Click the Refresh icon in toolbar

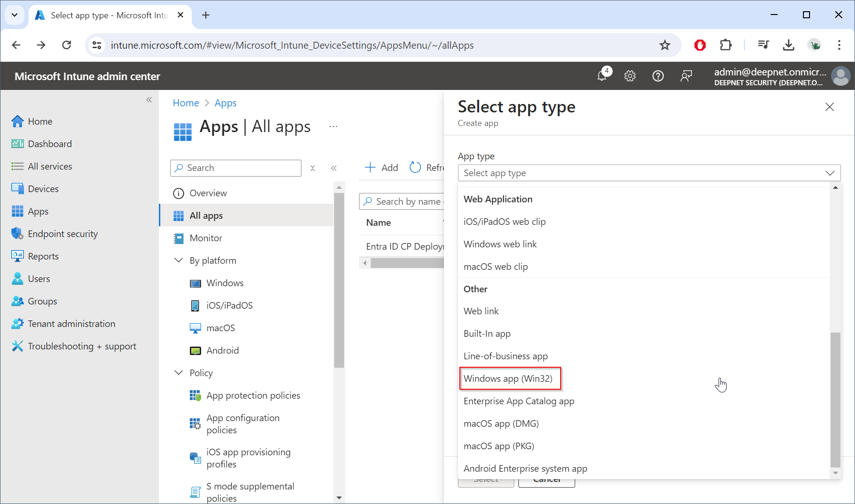tap(415, 168)
